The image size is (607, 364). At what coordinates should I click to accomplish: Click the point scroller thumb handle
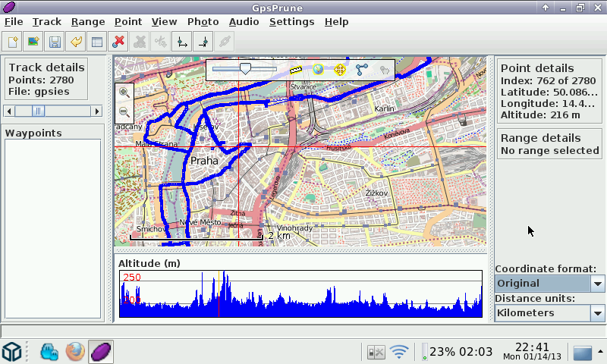point(38,111)
